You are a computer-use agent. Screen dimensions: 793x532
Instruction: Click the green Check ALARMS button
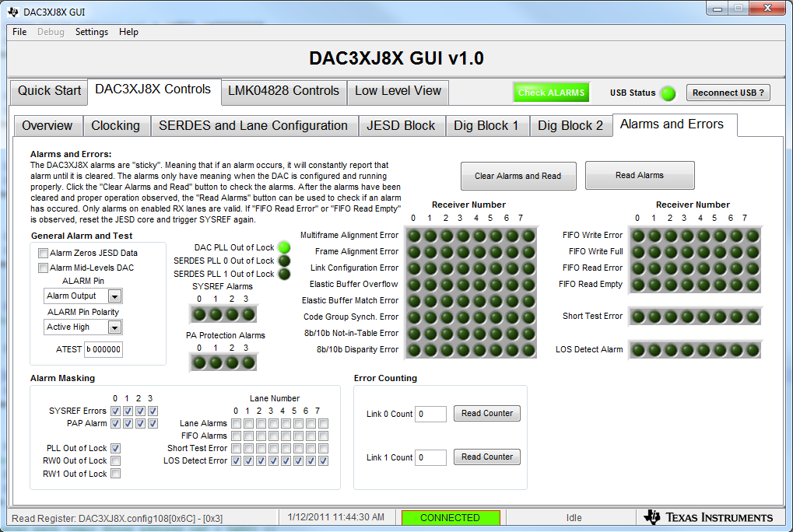point(551,93)
